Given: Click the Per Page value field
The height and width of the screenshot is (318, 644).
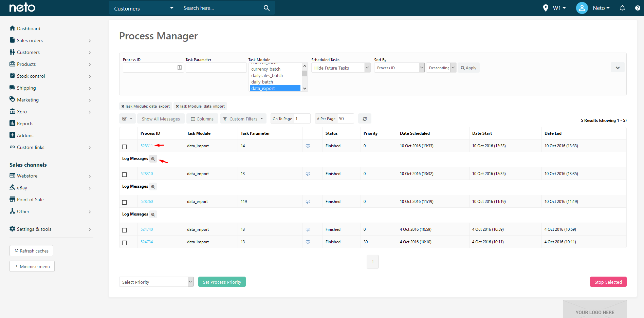Looking at the screenshot, I should point(345,118).
